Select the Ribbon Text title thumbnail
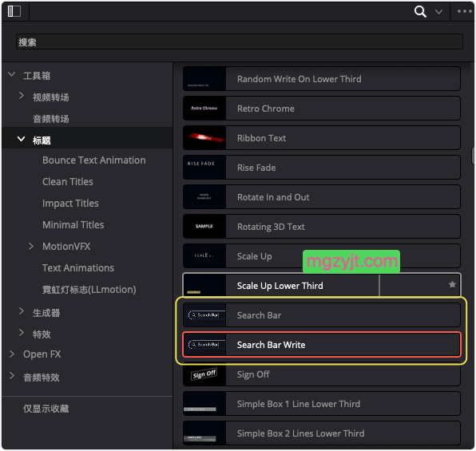 pos(204,138)
